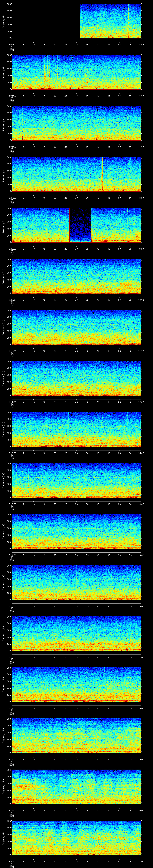Click the strong vertical red streak in the 8:05:00 spectrogram
The height and width of the screenshot is (868, 153).
[44, 72]
